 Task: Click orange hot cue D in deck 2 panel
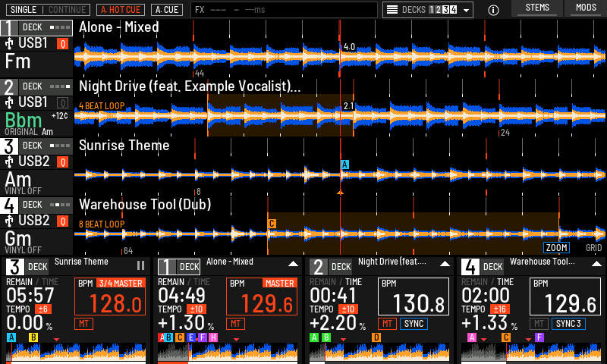point(376,337)
